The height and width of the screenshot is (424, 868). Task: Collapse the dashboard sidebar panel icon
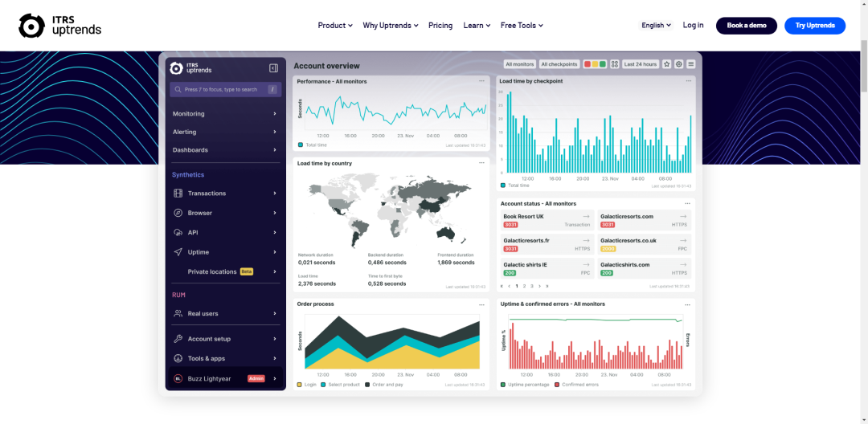[273, 68]
